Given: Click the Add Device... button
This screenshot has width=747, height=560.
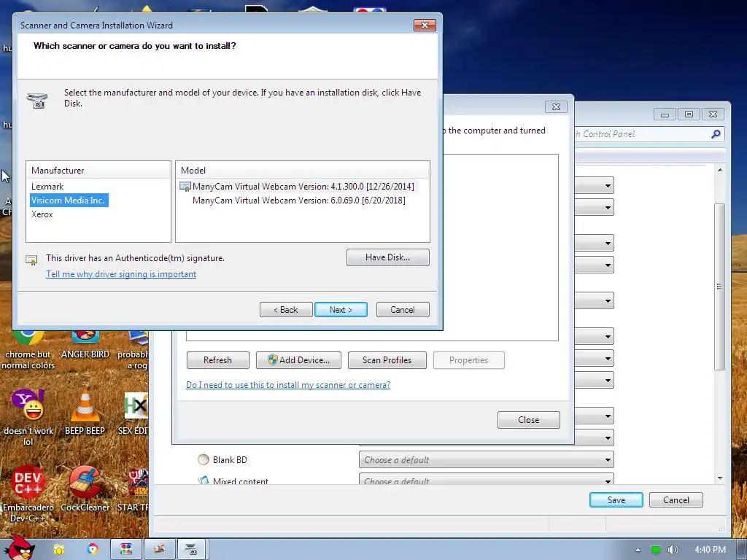Looking at the screenshot, I should (x=298, y=360).
